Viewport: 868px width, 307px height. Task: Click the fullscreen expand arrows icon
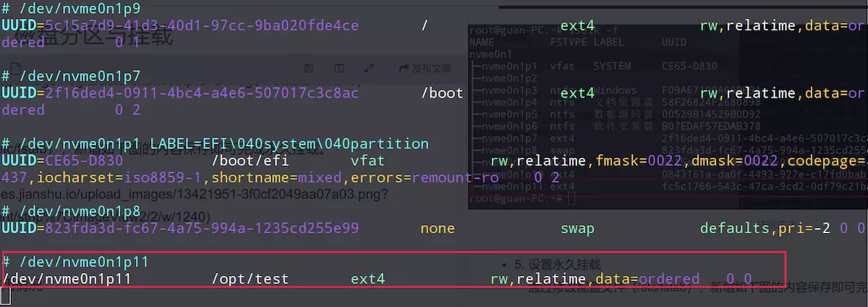click(x=369, y=68)
